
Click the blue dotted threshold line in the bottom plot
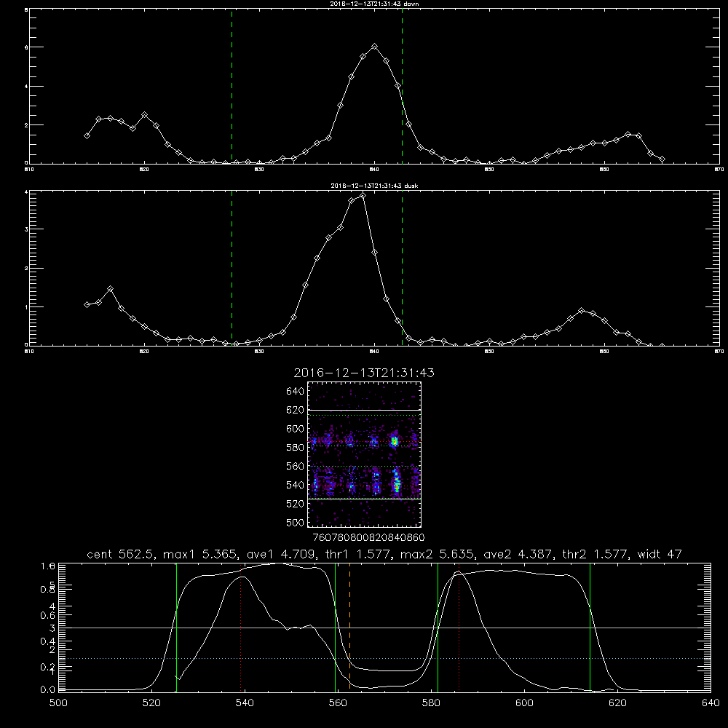pyautogui.click(x=384, y=658)
